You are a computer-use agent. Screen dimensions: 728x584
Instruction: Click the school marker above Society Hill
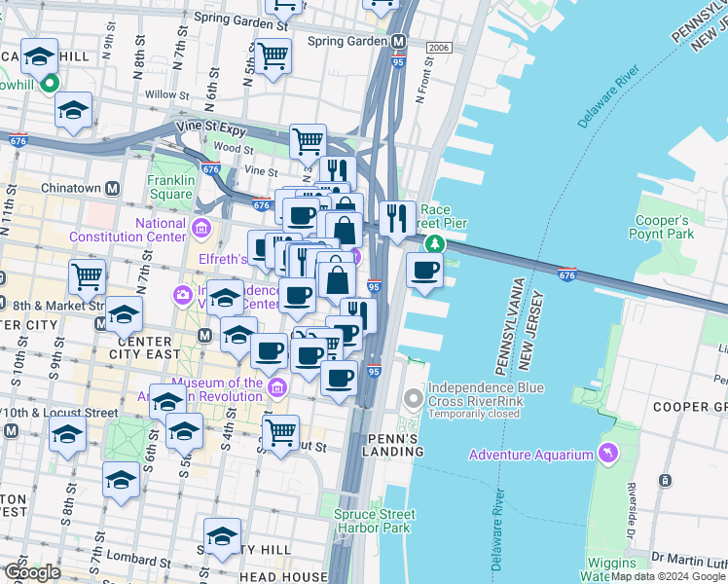click(223, 537)
